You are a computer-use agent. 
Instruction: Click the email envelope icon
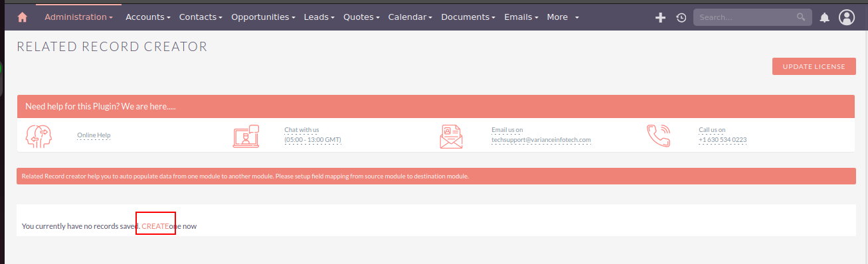[x=451, y=136]
